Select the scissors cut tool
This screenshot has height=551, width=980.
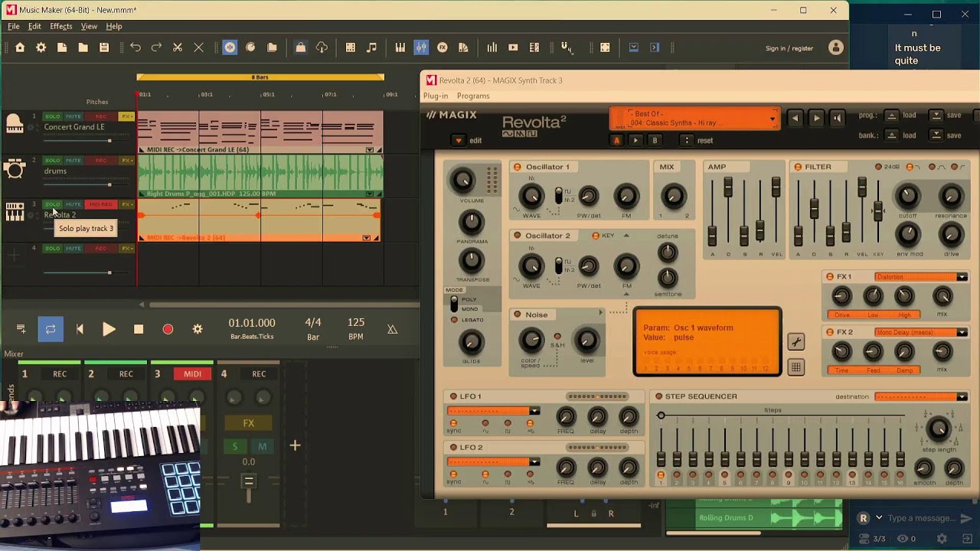tap(178, 47)
